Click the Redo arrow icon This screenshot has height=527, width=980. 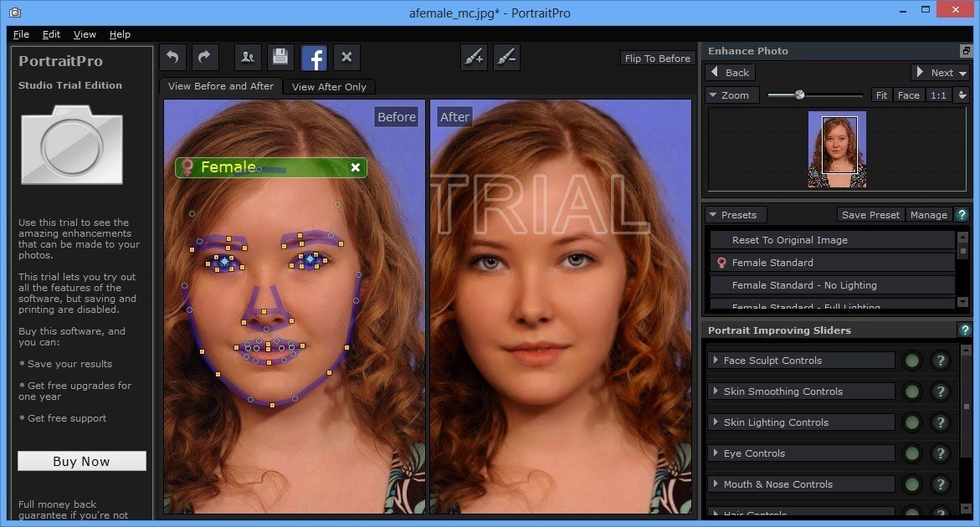coord(205,57)
